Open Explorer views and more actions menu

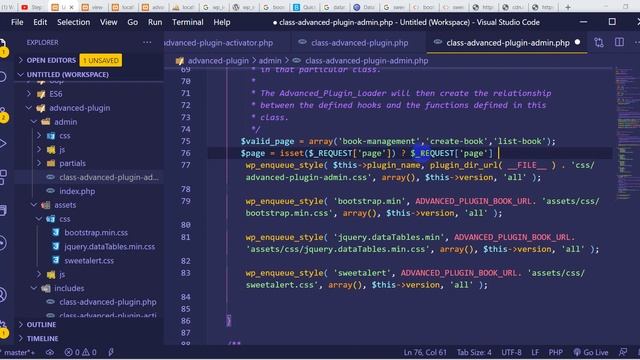pyautogui.click(x=147, y=42)
